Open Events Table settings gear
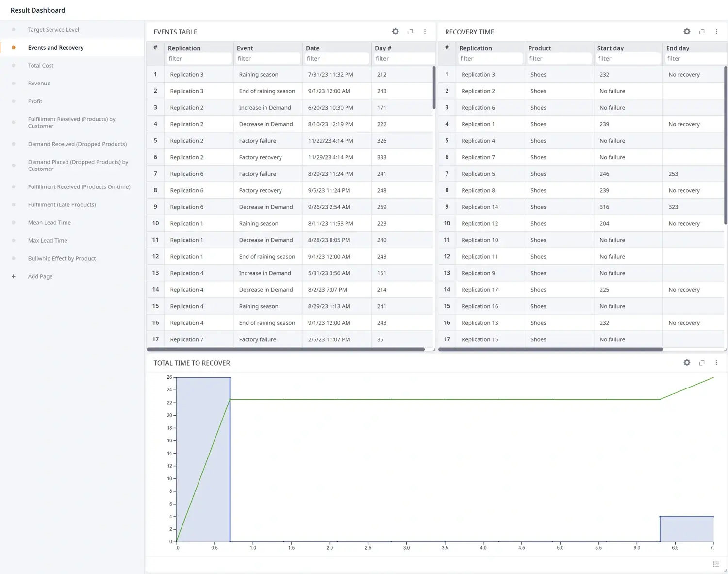Image resolution: width=728 pixels, height=574 pixels. click(395, 32)
